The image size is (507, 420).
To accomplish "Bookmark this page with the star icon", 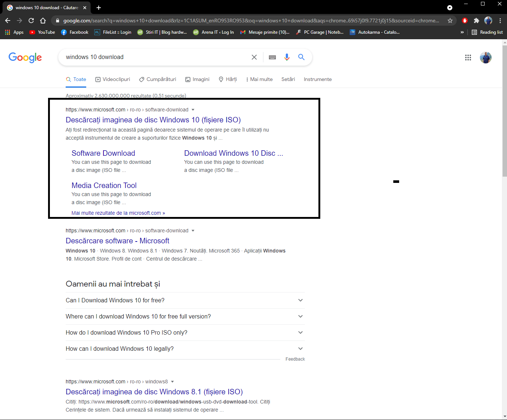I will coord(450,21).
